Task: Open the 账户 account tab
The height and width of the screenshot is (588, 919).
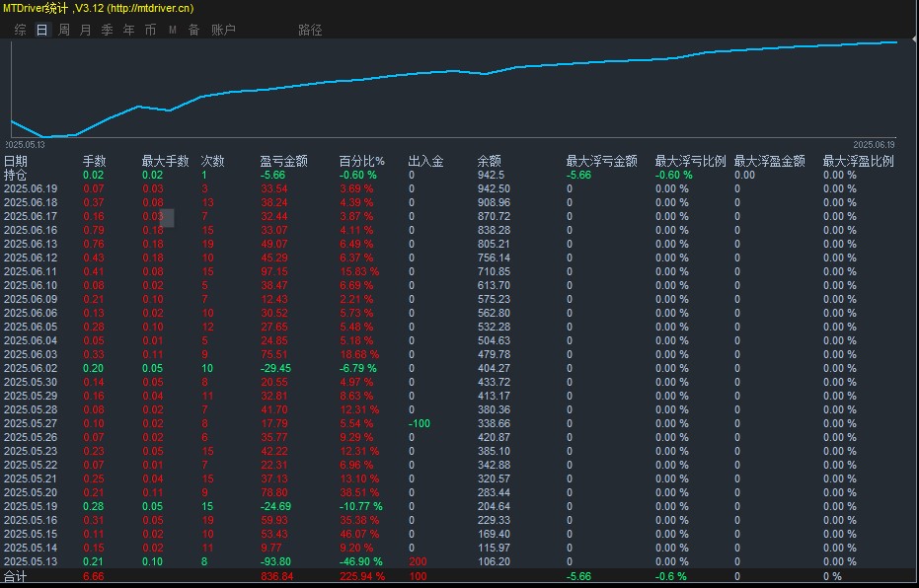Action: coord(223,30)
